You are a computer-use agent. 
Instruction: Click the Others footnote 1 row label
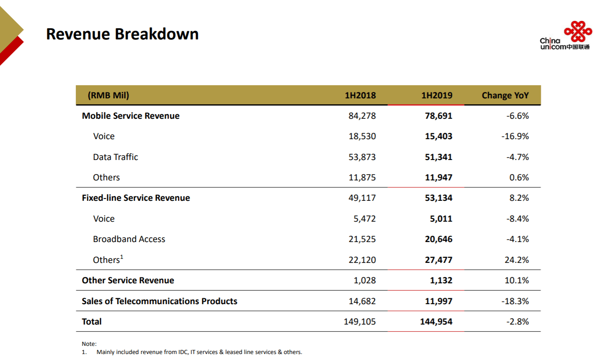click(108, 260)
